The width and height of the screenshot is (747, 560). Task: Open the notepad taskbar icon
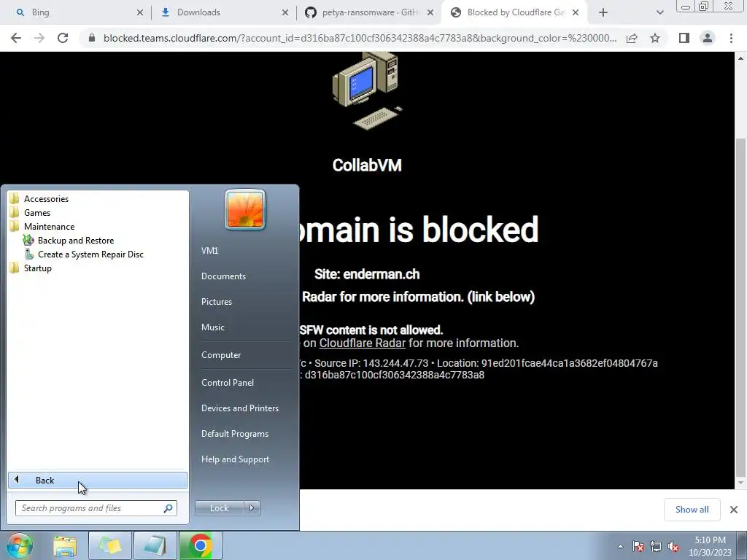coord(155,545)
